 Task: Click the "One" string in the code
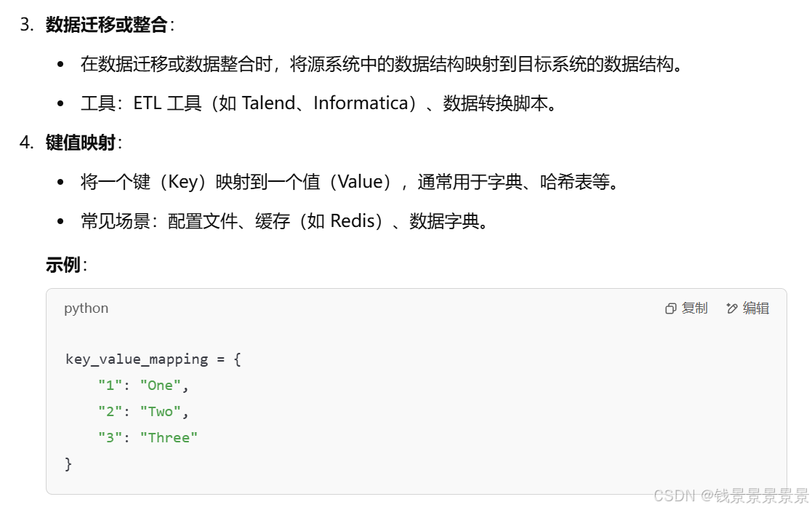point(161,386)
